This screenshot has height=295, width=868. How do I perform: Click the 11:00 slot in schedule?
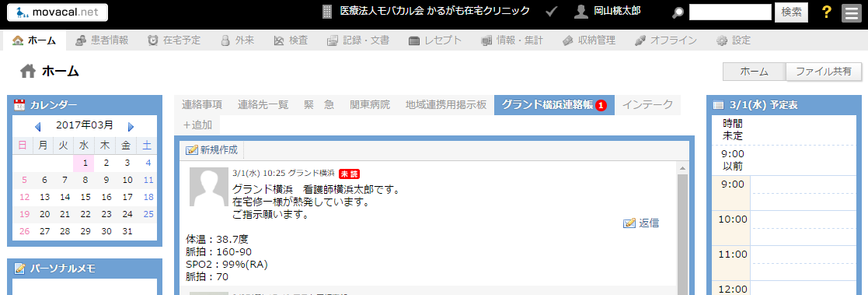click(804, 263)
